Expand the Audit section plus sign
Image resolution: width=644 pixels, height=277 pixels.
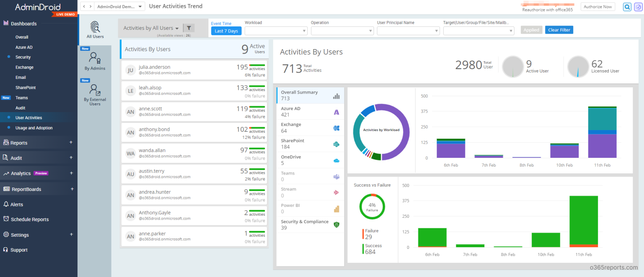pos(71,157)
